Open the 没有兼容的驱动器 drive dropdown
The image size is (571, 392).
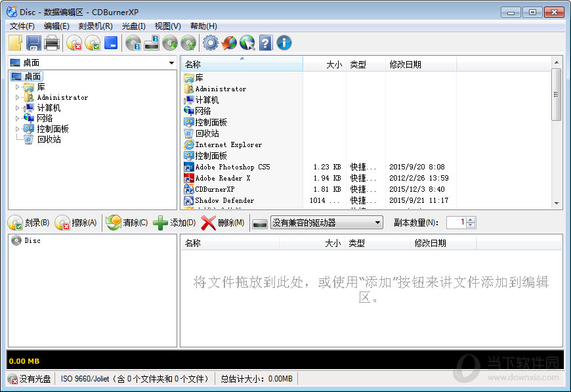377,223
